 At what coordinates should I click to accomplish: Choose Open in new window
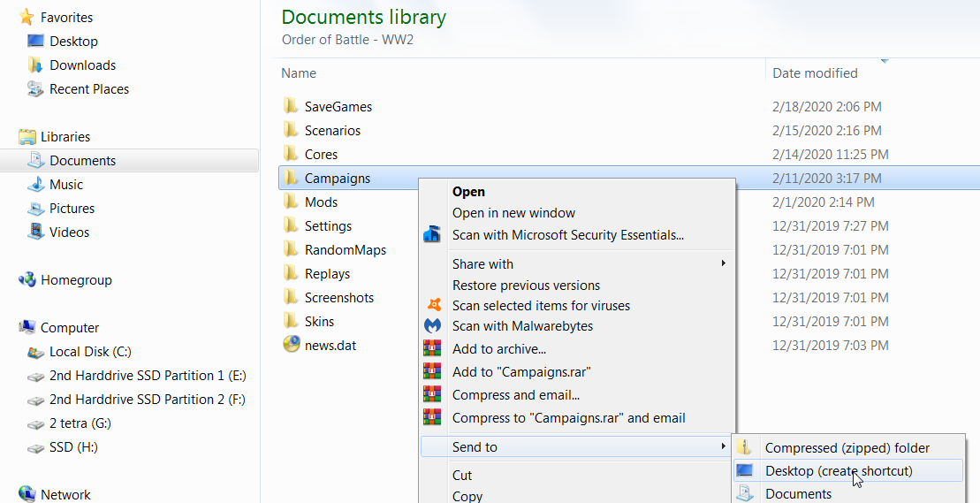pyautogui.click(x=513, y=213)
